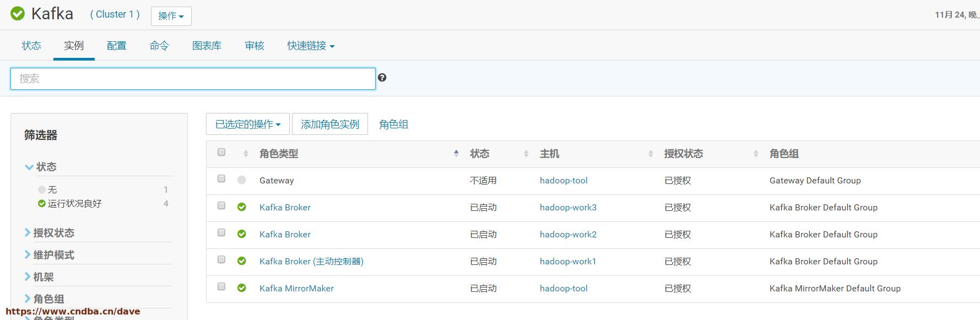Open the 快速链接 dropdown menu
The width and height of the screenshot is (980, 320).
pyautogui.click(x=311, y=46)
